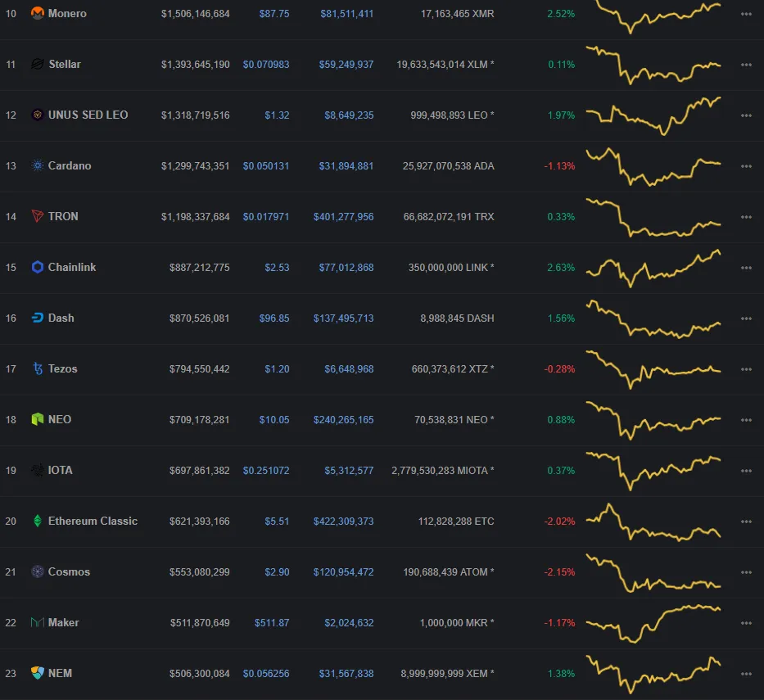Open the Cosmos coin name link

click(69, 571)
